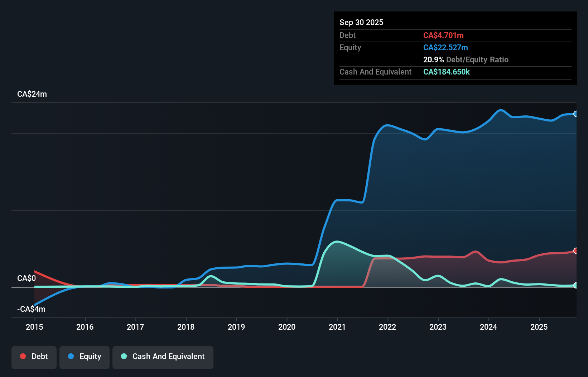Click the CA$4.701m debt value link
588x377 pixels.
tap(443, 35)
